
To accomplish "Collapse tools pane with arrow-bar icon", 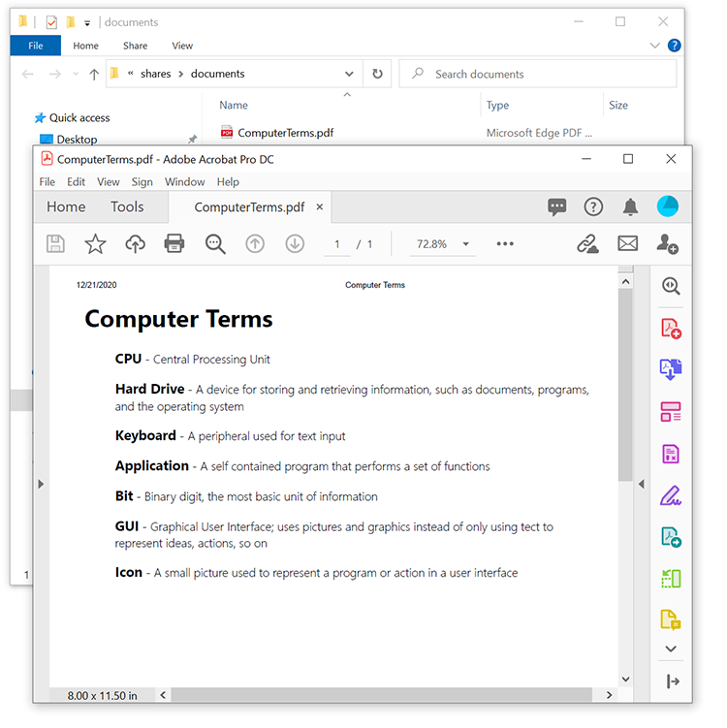I will [673, 681].
